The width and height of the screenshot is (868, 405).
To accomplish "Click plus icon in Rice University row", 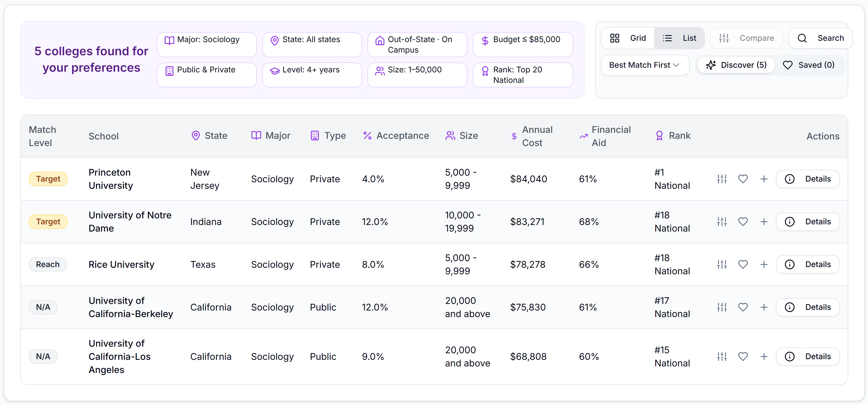I will [x=764, y=264].
